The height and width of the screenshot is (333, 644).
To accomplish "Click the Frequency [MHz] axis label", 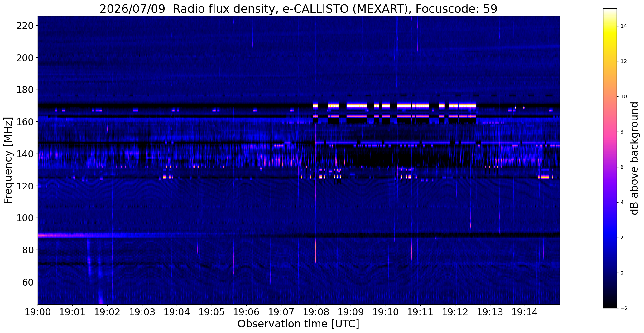I will [x=8, y=160].
